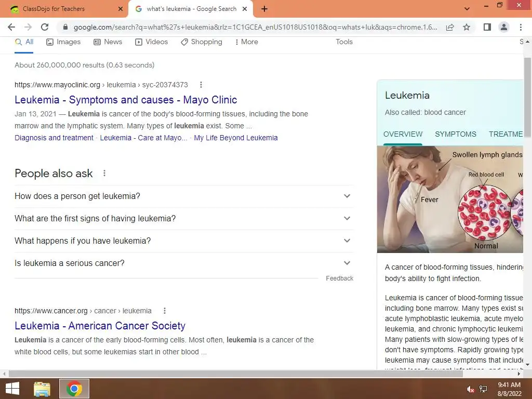
Task: Click the cancer.org URL breadcrumb
Action: (83, 311)
